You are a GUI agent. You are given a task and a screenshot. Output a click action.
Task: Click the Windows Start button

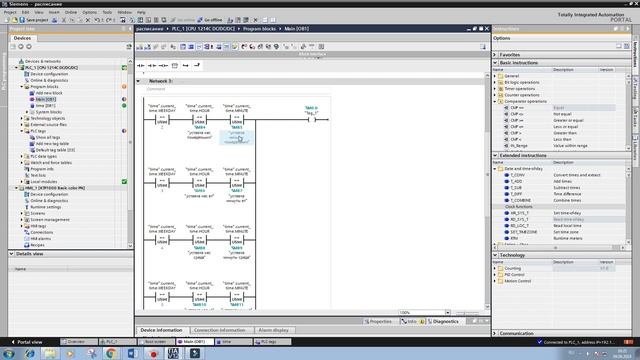click(x=9, y=353)
